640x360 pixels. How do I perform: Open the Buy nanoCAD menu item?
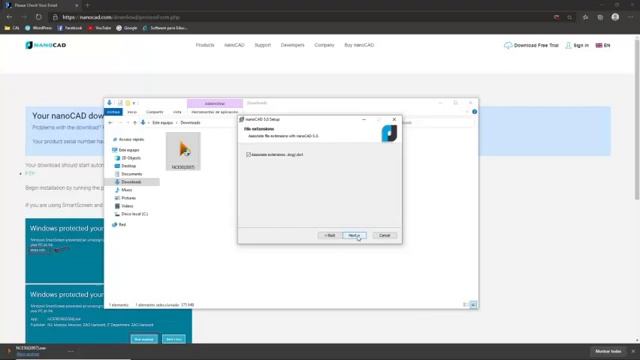click(x=359, y=45)
